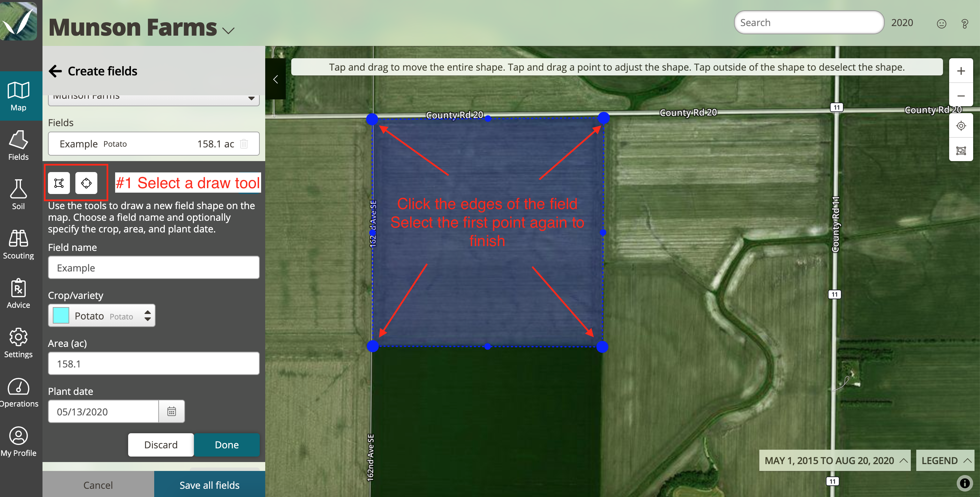Click the Search box
This screenshot has width=980, height=497.
coord(809,23)
